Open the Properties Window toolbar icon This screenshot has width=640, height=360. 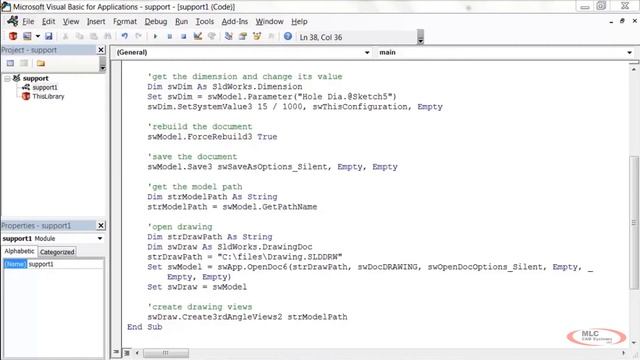(x=243, y=36)
